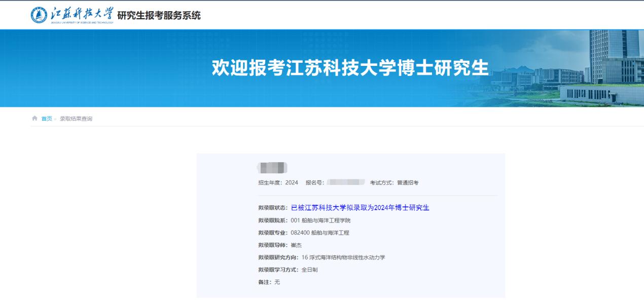
Task: Click the 招生年度: 2024 text
Action: pyautogui.click(x=278, y=182)
